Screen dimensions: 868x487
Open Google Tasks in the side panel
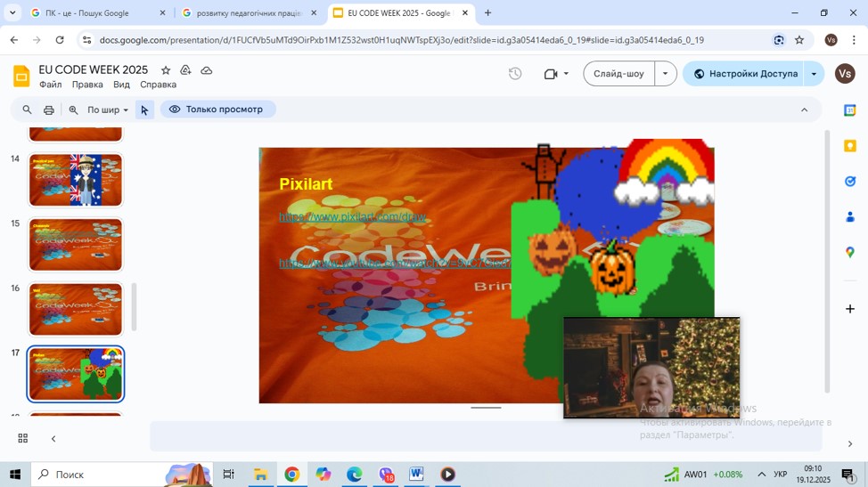click(x=849, y=182)
